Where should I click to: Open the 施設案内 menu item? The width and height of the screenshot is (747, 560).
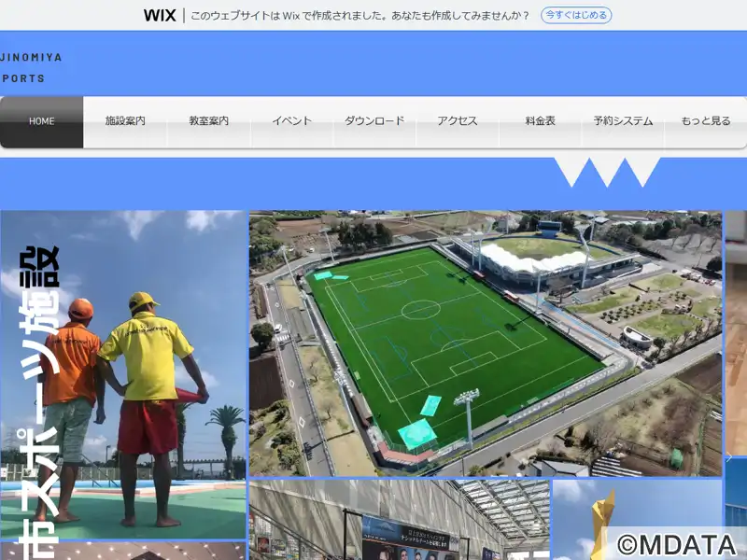(125, 122)
